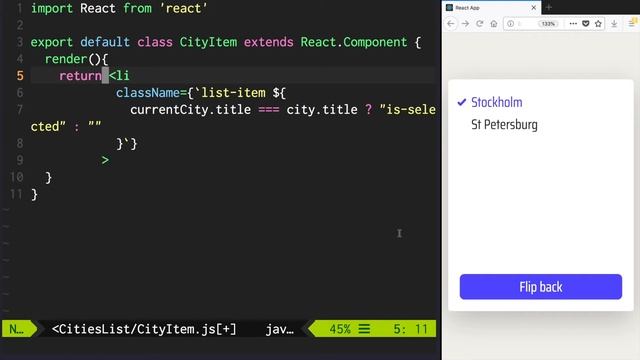Image resolution: width=640 pixels, height=360 pixels.
Task: Open the browser home page
Action: click(494, 24)
